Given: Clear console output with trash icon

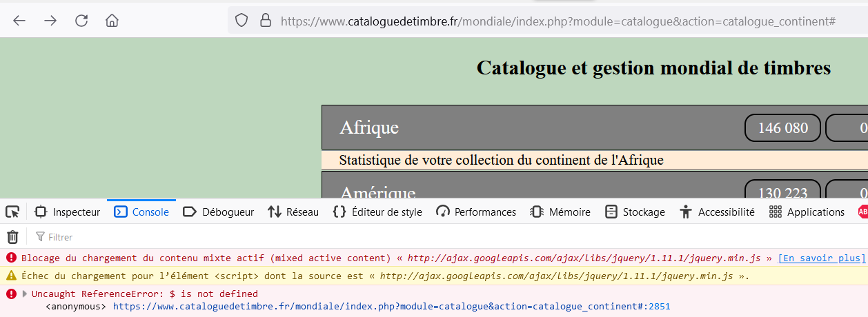Looking at the screenshot, I should pyautogui.click(x=12, y=237).
